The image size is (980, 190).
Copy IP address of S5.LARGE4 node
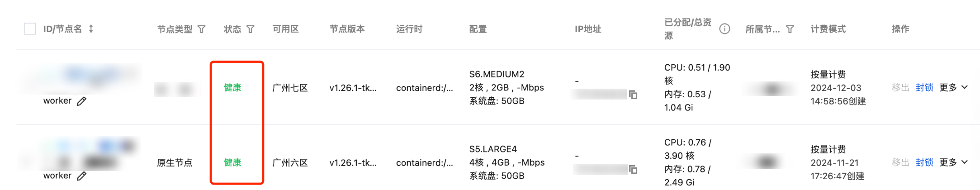pyautogui.click(x=633, y=170)
